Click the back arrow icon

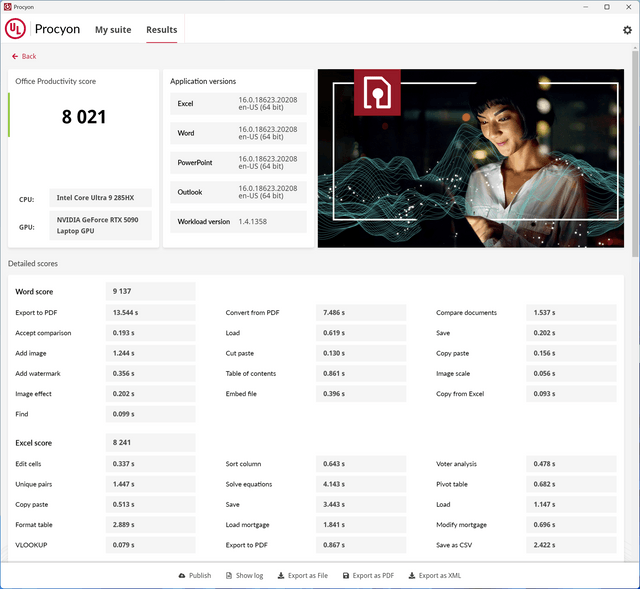[15, 56]
